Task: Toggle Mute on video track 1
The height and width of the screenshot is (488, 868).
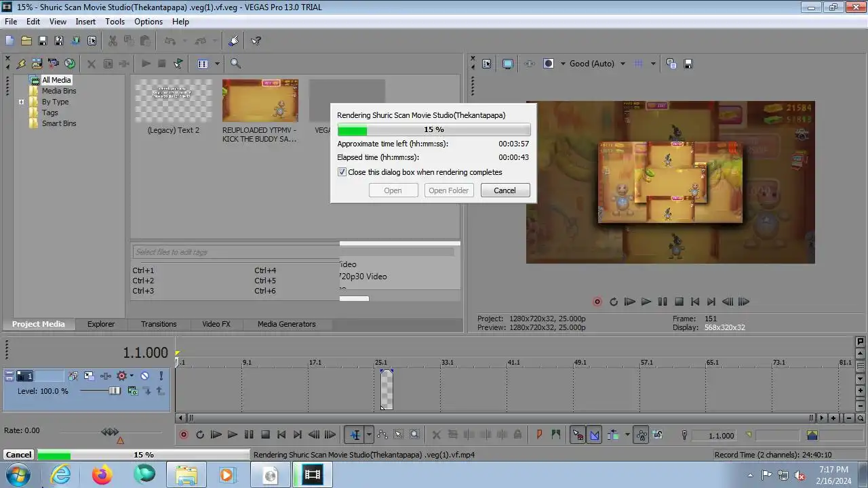Action: point(144,375)
